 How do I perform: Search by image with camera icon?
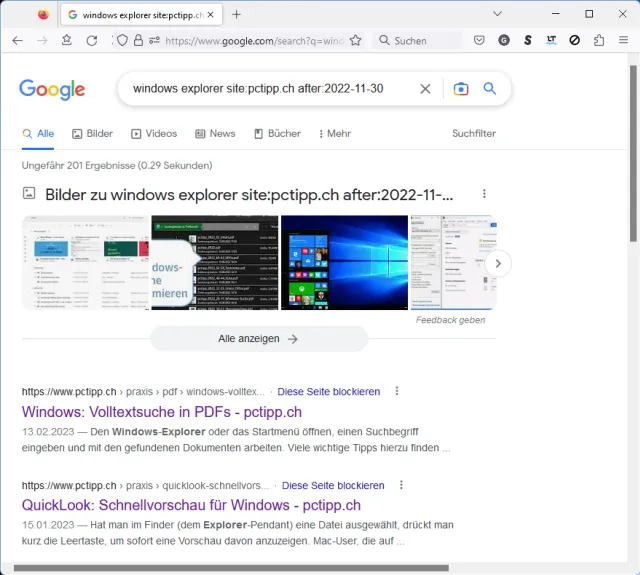click(x=461, y=89)
